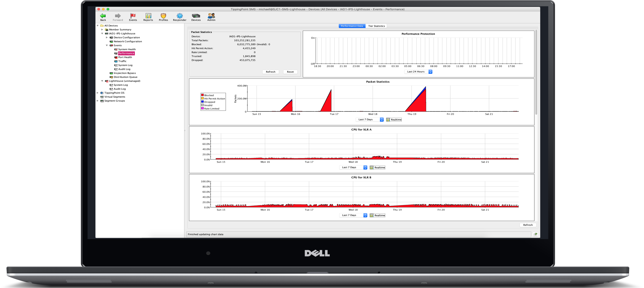Click the Network Configuration icon

pyautogui.click(x=111, y=41)
